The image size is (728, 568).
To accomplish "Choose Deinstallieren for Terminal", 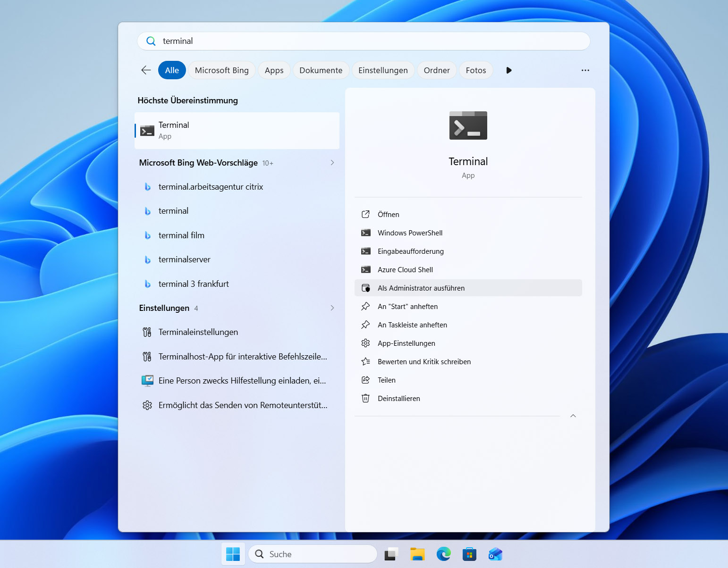I will [x=468, y=399].
